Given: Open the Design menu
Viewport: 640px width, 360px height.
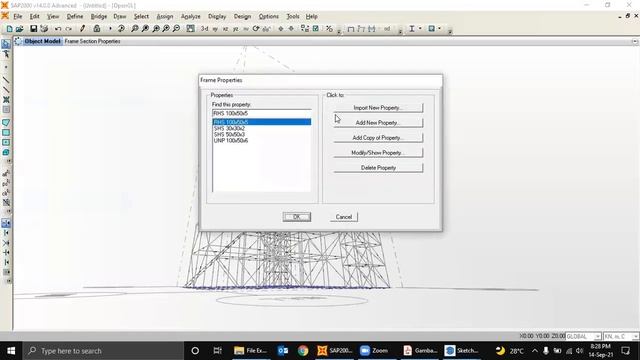Looking at the screenshot, I should (x=242, y=16).
